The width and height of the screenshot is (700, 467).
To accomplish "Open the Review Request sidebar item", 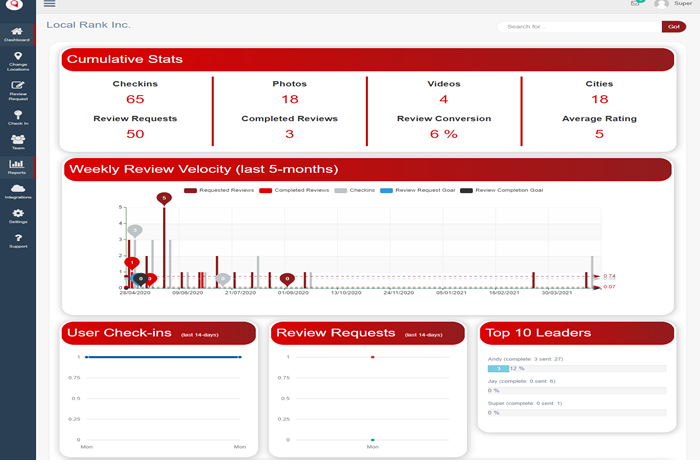I will click(x=17, y=90).
